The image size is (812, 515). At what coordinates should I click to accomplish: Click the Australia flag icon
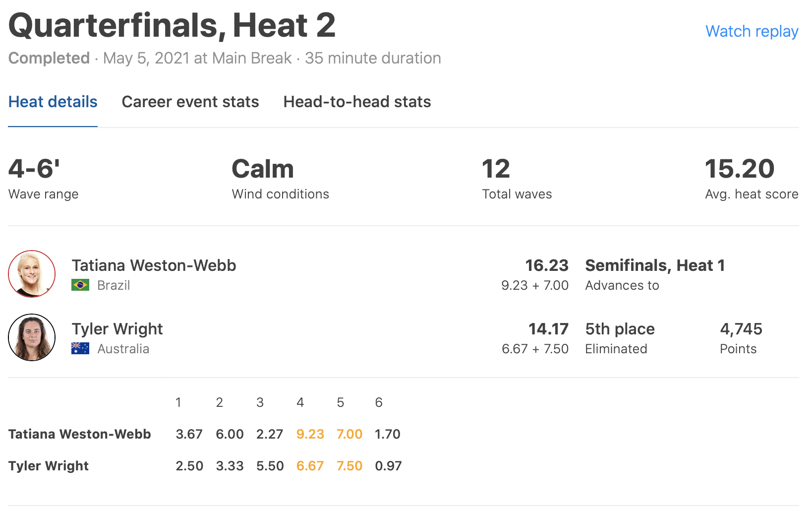click(x=80, y=349)
